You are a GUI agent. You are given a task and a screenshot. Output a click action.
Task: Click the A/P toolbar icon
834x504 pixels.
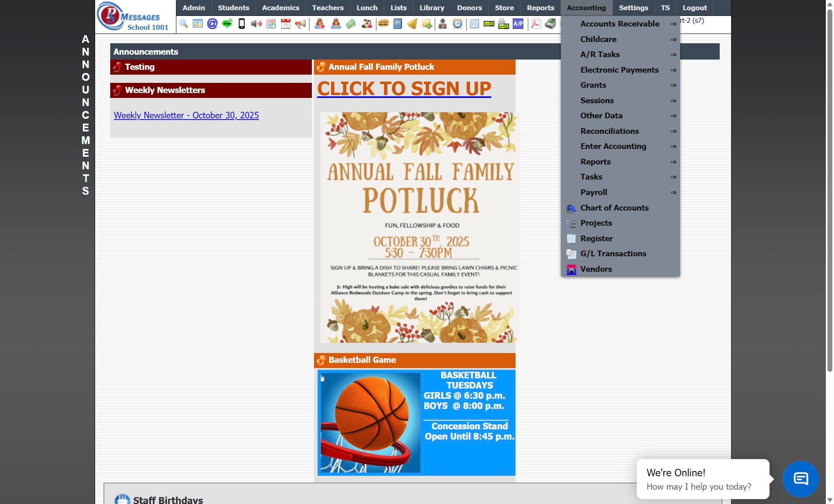tap(518, 24)
